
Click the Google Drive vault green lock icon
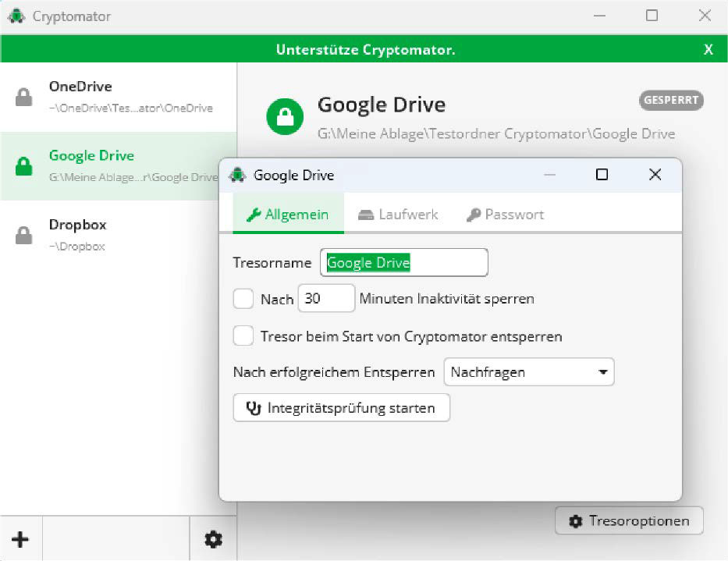[x=23, y=165]
